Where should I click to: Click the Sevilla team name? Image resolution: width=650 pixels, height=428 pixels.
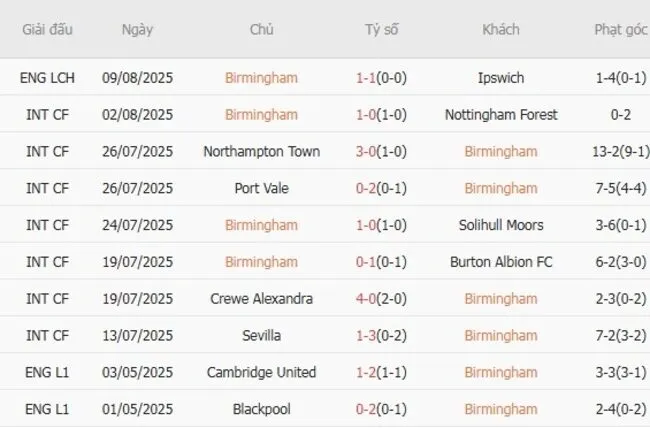coord(261,336)
